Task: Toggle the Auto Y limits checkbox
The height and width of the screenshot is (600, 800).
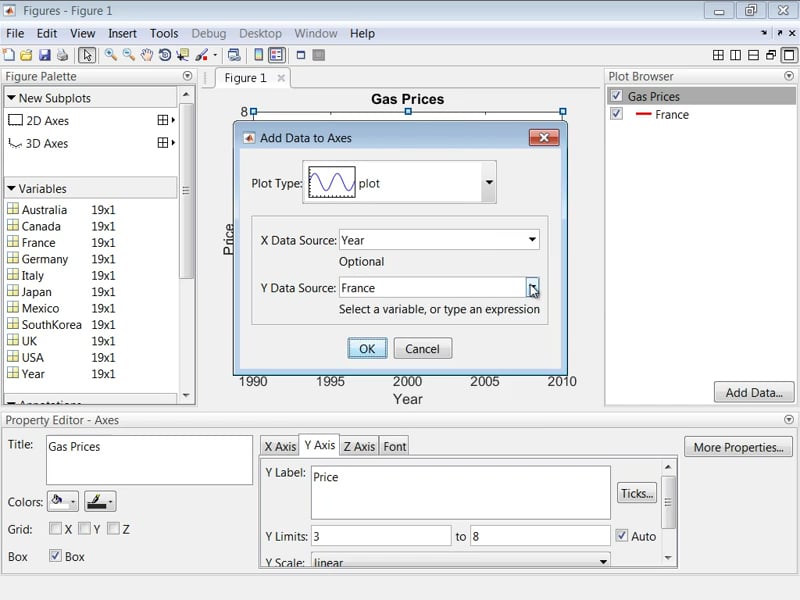Action: click(x=621, y=536)
